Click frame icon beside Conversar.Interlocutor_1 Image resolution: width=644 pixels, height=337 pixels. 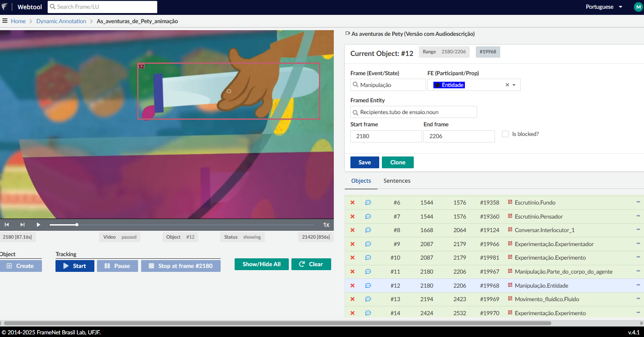(510, 230)
